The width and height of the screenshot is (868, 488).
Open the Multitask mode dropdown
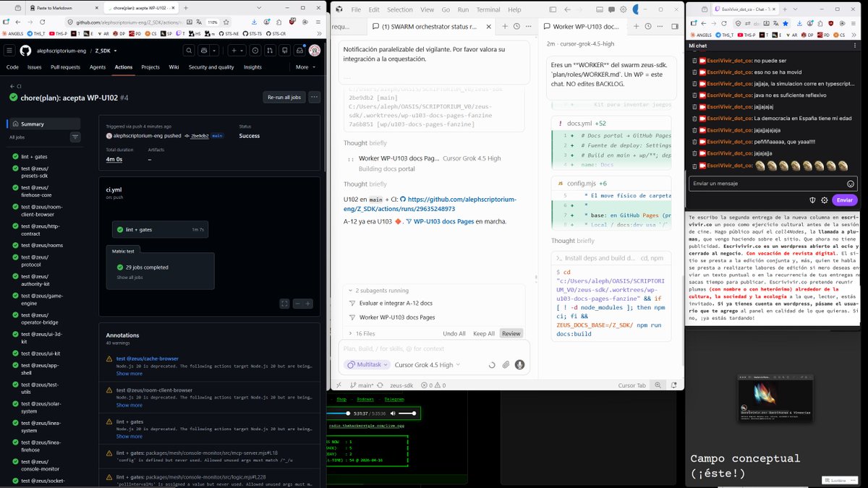point(367,365)
